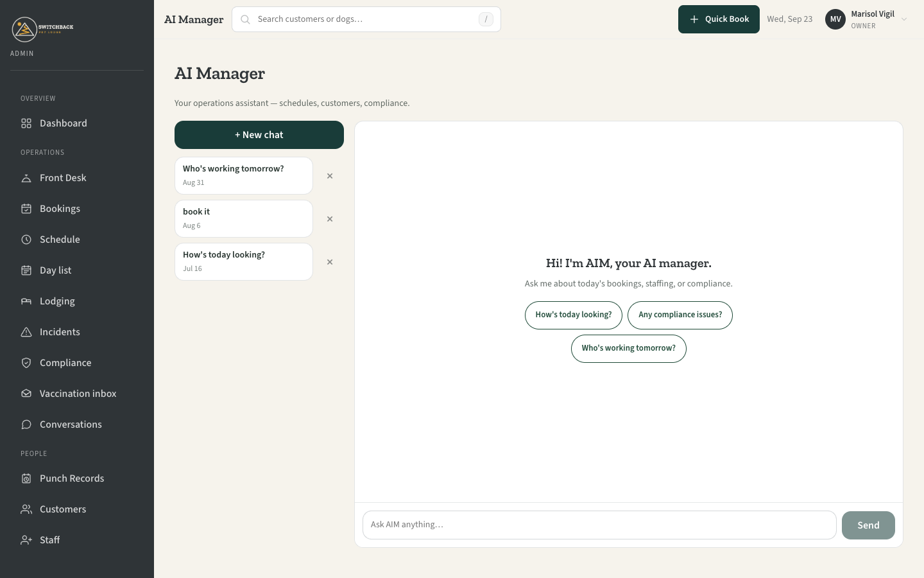924x578 pixels.
Task: Go to Bookings in the sidebar
Action: (77, 209)
